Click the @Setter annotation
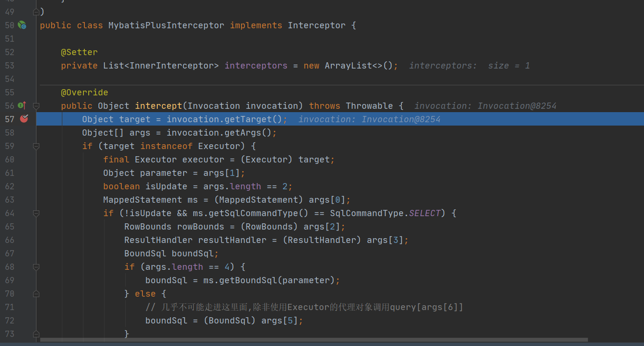Screen dimensions: 644x346 pos(79,52)
